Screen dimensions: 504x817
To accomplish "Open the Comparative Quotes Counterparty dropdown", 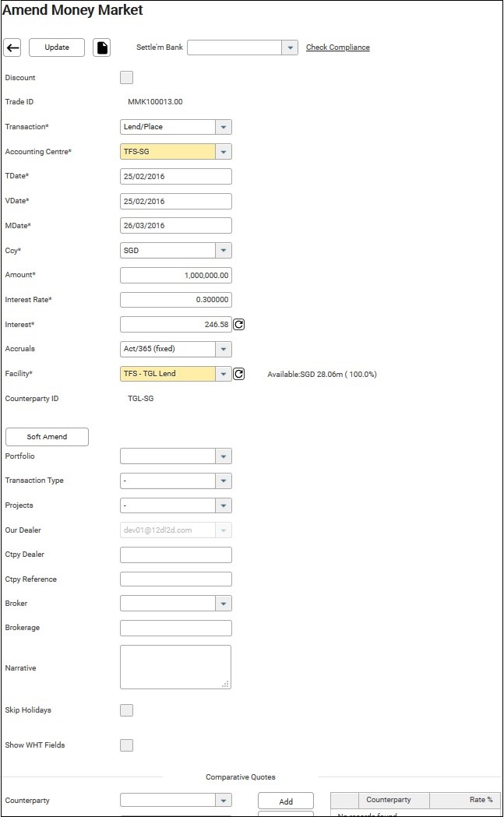I will (x=224, y=801).
